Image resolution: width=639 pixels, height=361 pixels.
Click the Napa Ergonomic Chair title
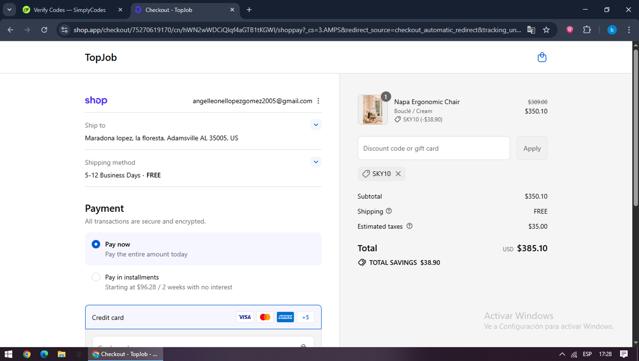tap(427, 102)
